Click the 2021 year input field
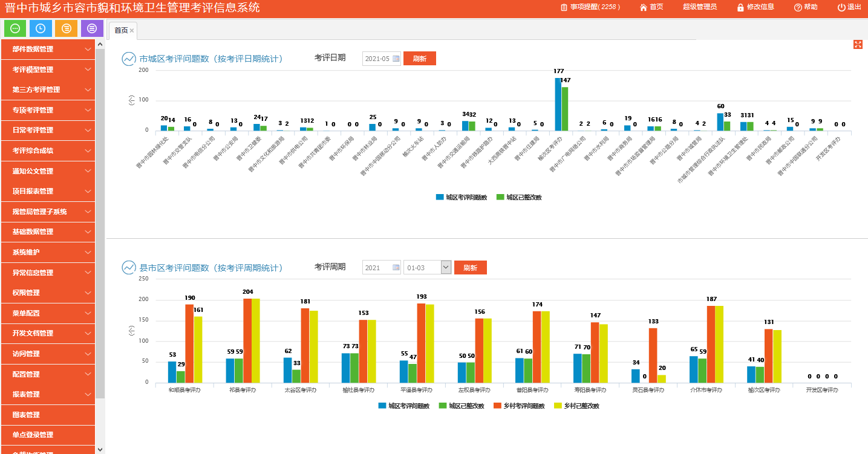The width and height of the screenshot is (868, 454). coord(376,268)
